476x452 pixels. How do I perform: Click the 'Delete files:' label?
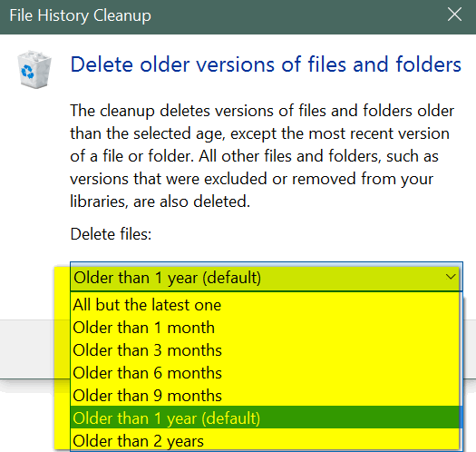(111, 234)
